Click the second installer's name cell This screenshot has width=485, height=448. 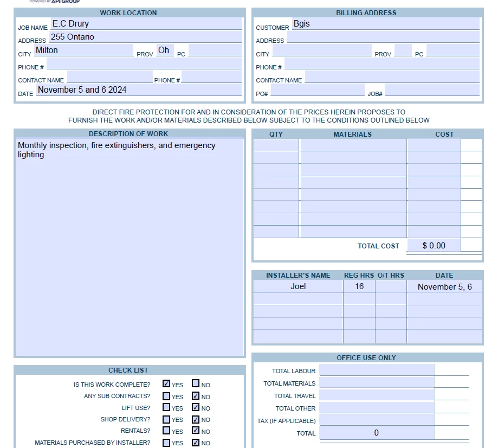click(x=298, y=299)
